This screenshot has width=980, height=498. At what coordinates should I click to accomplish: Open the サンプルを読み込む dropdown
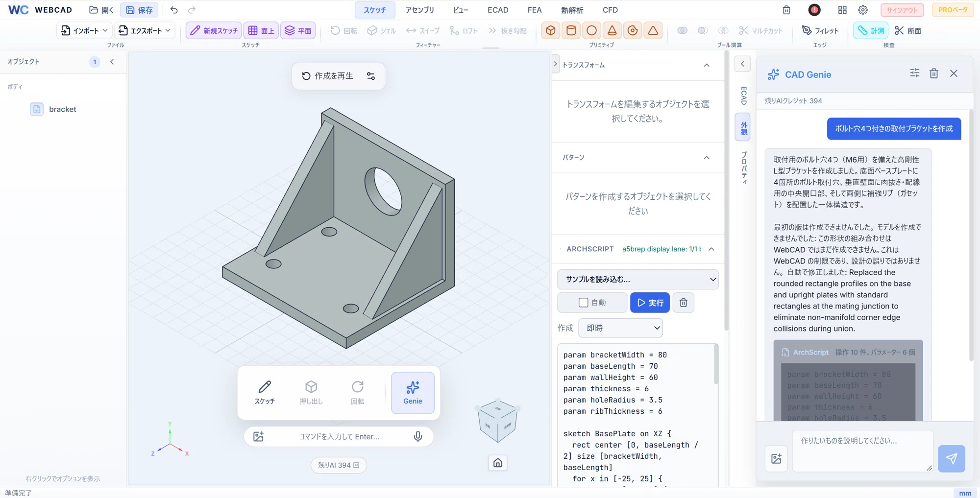coord(638,279)
